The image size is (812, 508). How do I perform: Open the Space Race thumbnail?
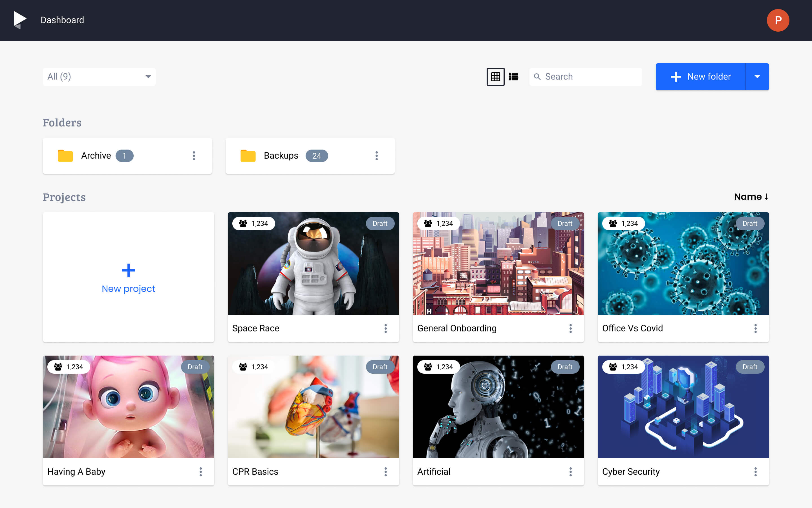tap(314, 263)
